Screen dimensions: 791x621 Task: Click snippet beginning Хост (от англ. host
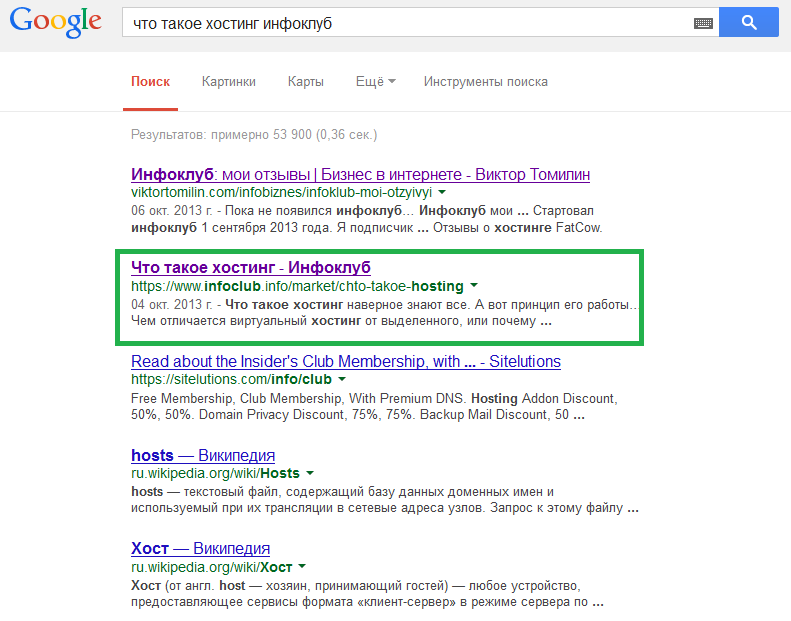367,594
